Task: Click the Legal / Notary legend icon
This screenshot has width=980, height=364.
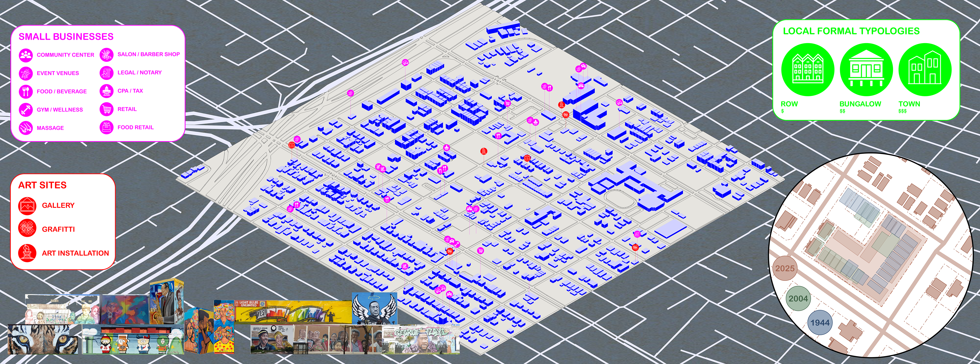Action: pos(106,73)
